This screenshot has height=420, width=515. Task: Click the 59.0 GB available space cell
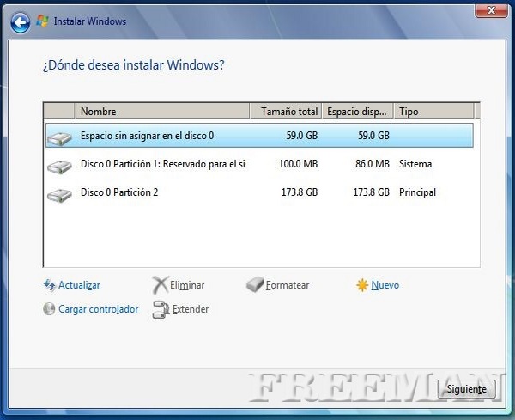point(373,136)
